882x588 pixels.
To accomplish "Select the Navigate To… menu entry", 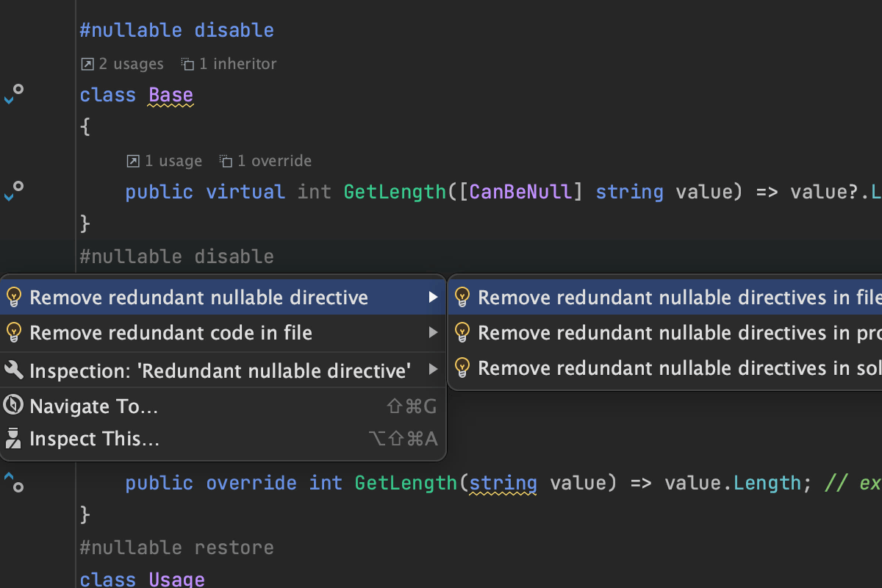I will [93, 406].
